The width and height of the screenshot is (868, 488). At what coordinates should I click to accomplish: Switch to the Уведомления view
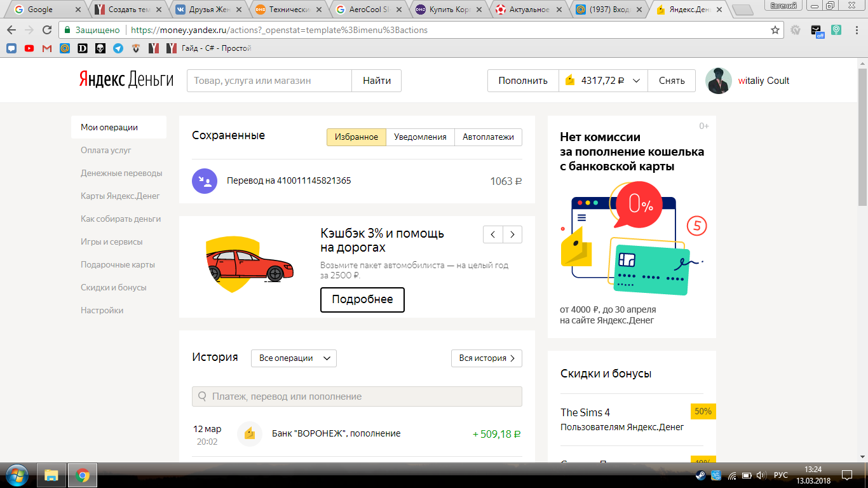[420, 137]
